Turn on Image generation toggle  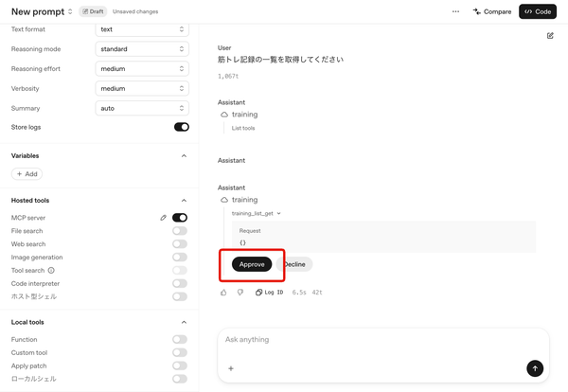180,258
